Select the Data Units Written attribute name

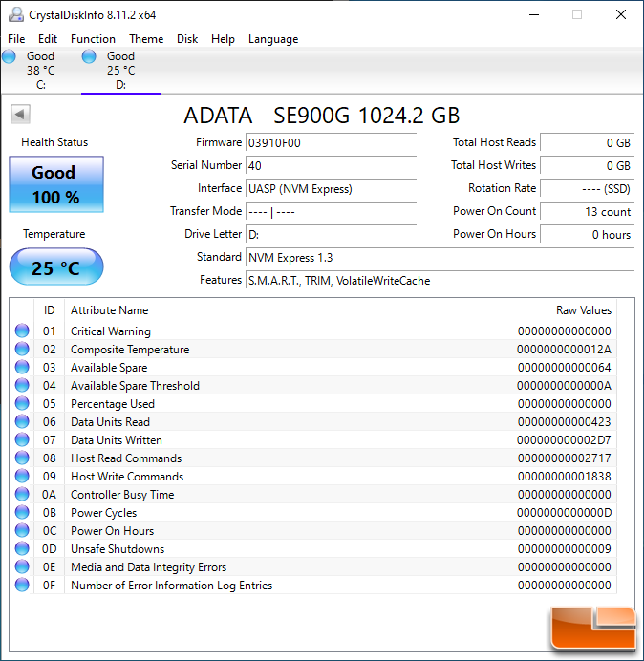[117, 440]
